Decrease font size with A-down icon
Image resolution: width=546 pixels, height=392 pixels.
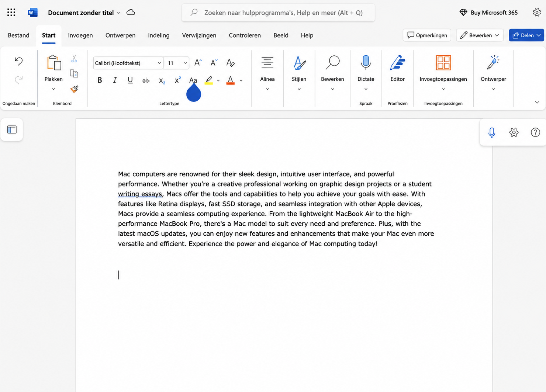click(x=214, y=63)
